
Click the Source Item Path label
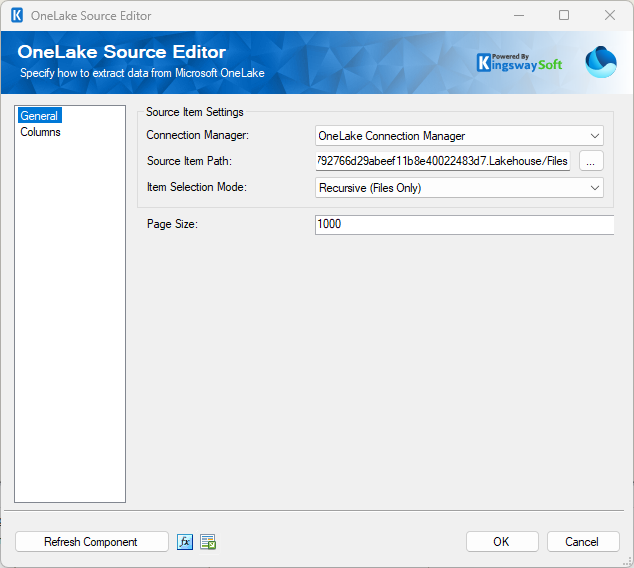[189, 161]
